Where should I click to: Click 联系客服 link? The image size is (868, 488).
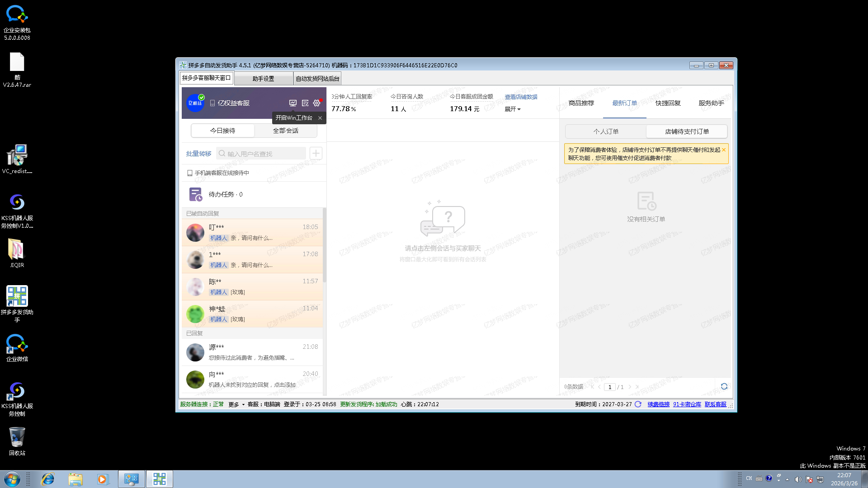tap(716, 404)
